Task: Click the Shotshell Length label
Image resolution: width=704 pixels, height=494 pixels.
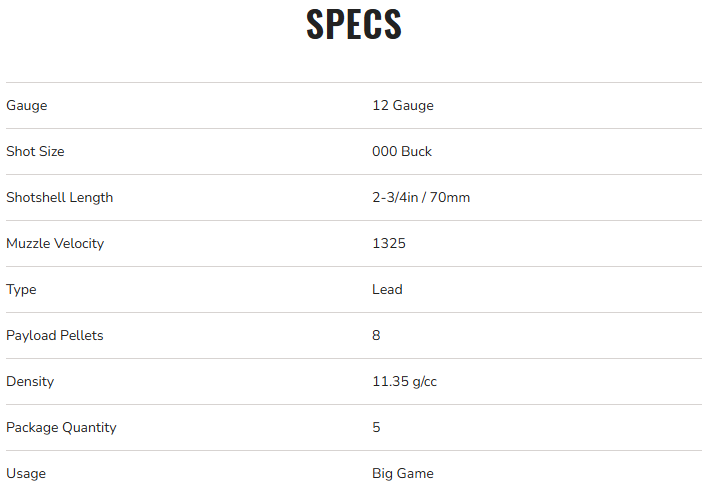Action: click(59, 197)
